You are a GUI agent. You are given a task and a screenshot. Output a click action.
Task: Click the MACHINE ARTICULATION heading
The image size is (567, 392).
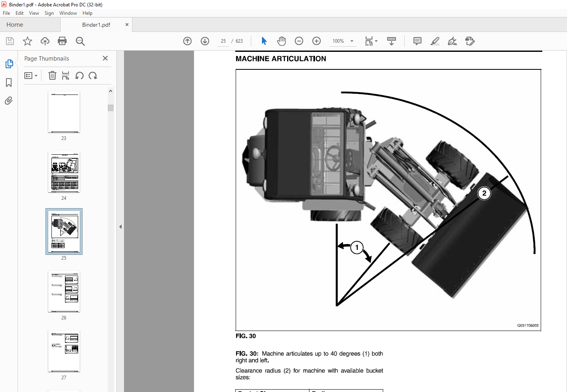[281, 59]
